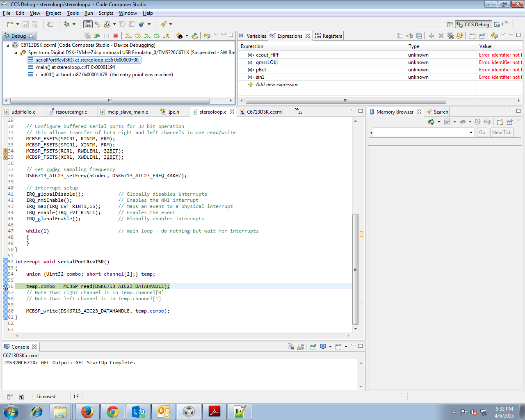The image size is (525, 420).
Task: Open the Scripts menu
Action: tap(106, 13)
